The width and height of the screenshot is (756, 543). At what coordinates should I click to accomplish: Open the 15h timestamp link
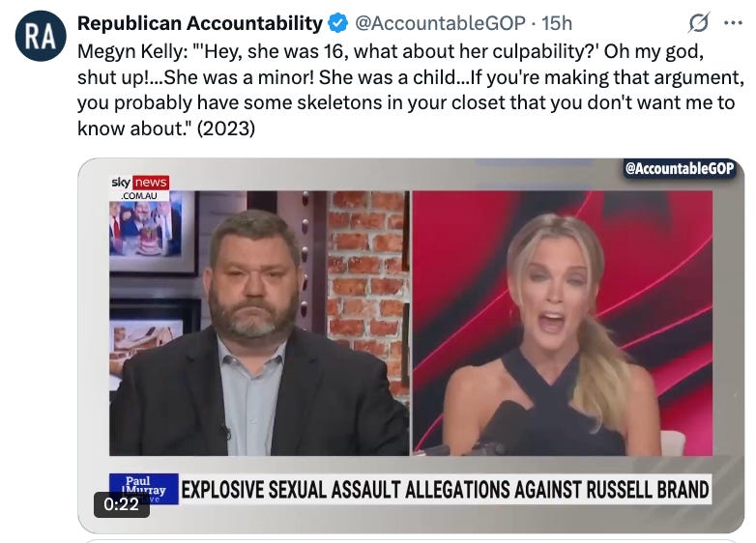(557, 23)
